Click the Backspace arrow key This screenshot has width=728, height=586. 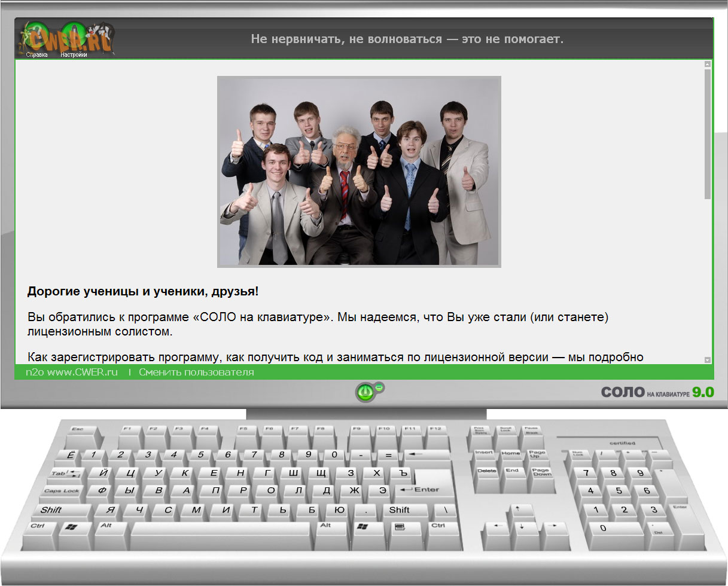(x=426, y=459)
